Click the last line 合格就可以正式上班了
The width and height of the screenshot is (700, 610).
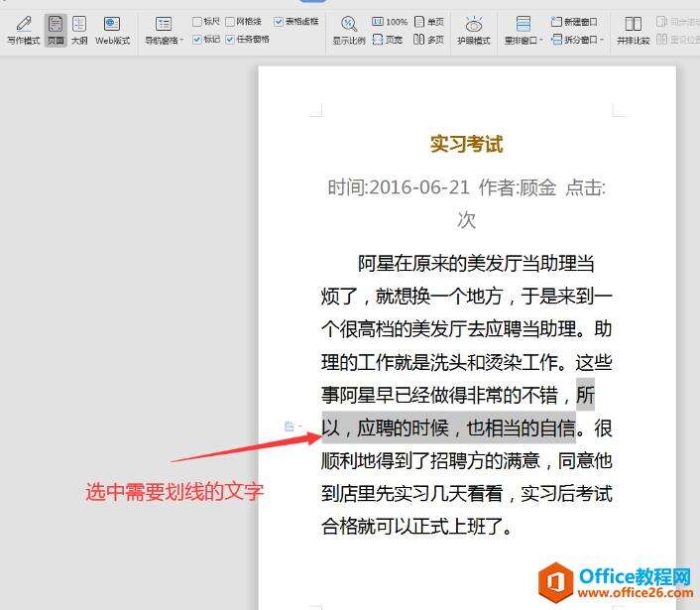pyautogui.click(x=417, y=527)
